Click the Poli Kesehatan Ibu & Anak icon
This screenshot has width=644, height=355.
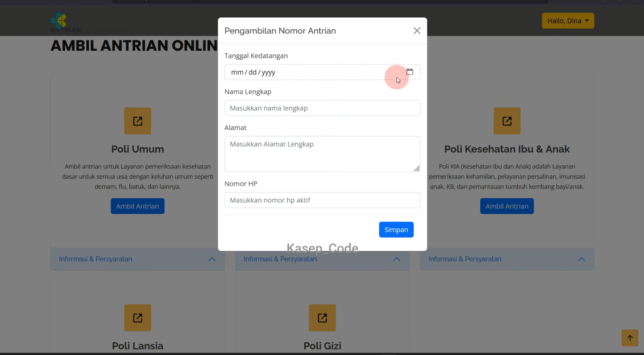coord(507,121)
